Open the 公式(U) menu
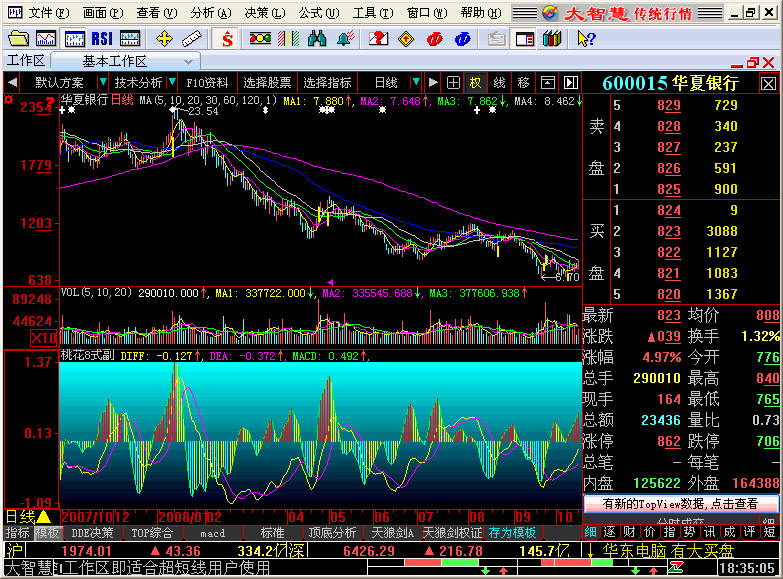 [x=319, y=12]
